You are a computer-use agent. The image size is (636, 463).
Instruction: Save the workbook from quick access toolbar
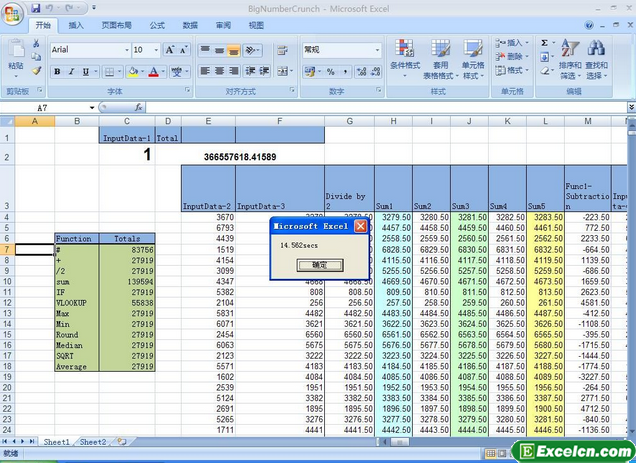tap(36, 8)
